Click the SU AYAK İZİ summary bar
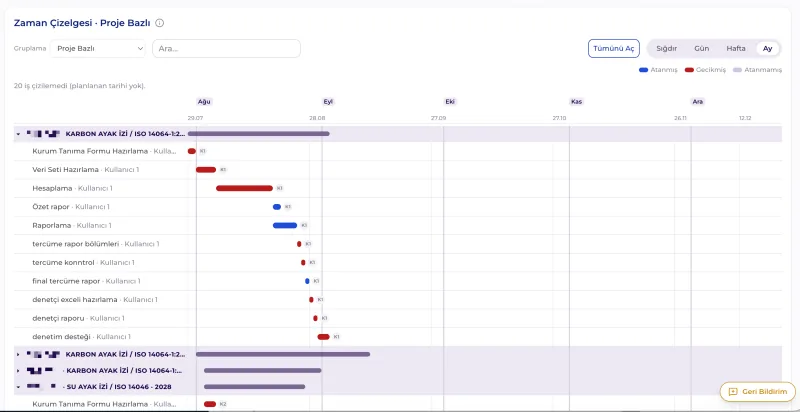This screenshot has height=412, width=800. pos(255,387)
